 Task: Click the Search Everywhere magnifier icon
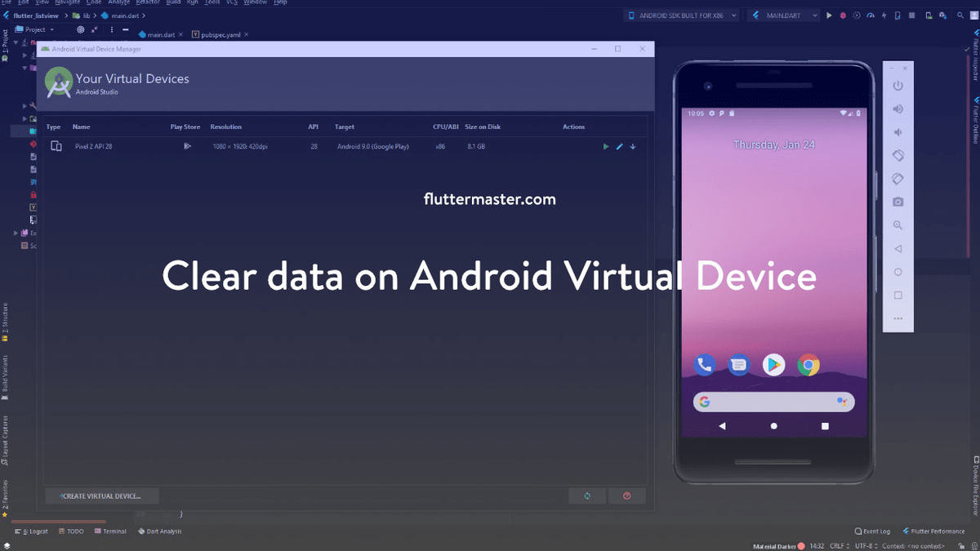(962, 16)
